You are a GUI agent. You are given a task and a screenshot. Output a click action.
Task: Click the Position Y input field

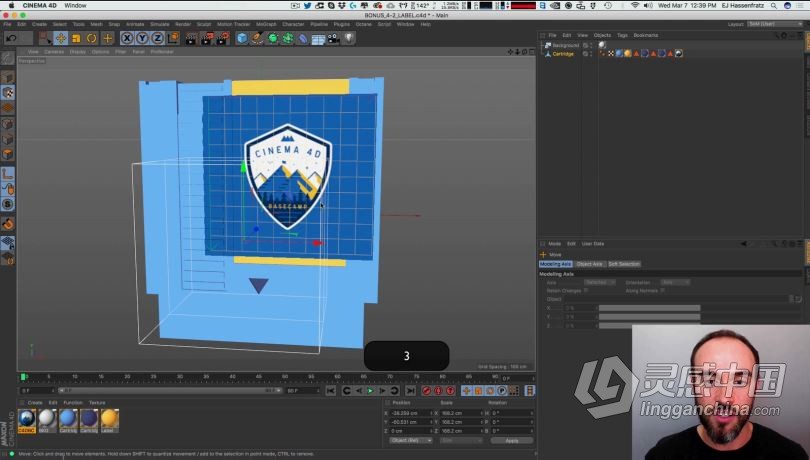point(411,422)
